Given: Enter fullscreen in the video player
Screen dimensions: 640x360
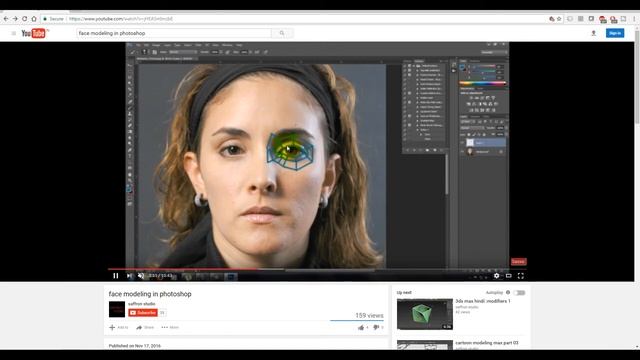Looking at the screenshot, I should click(x=520, y=276).
